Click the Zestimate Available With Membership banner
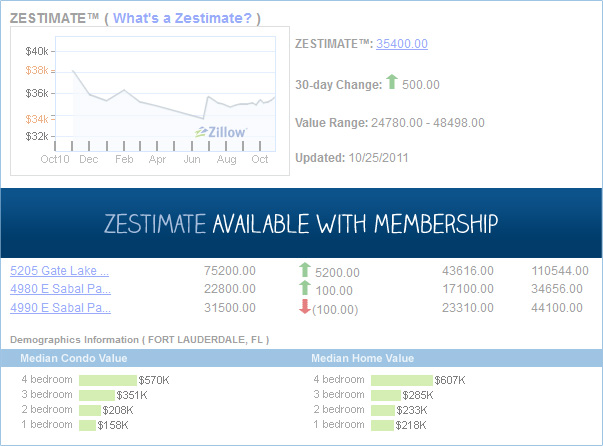 click(302, 223)
